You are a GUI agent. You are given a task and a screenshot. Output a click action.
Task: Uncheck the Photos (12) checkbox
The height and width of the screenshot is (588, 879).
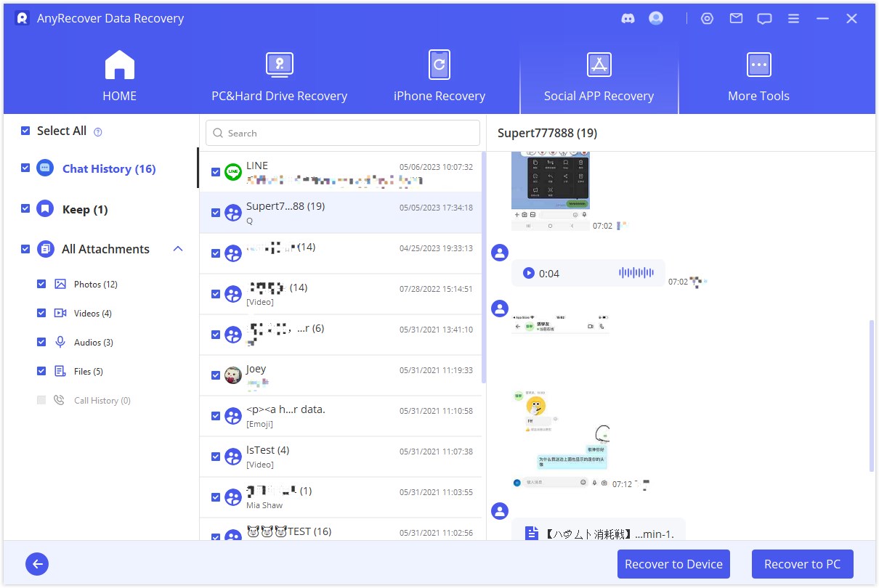41,284
